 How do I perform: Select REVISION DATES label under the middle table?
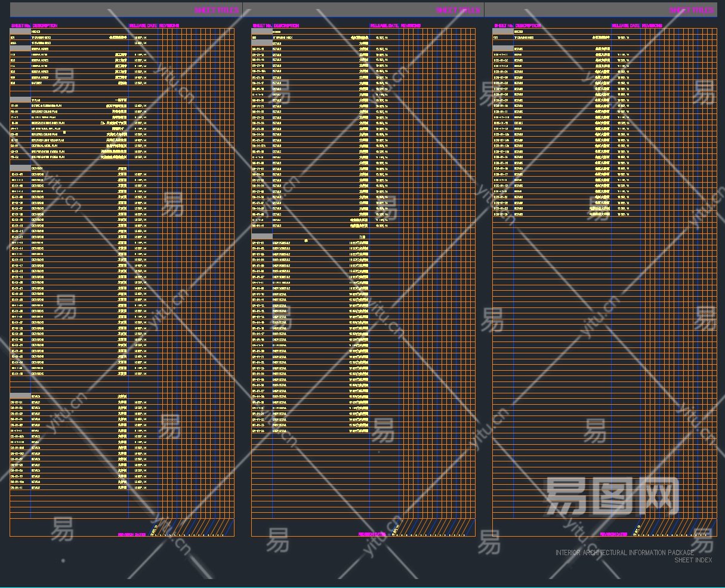372,534
